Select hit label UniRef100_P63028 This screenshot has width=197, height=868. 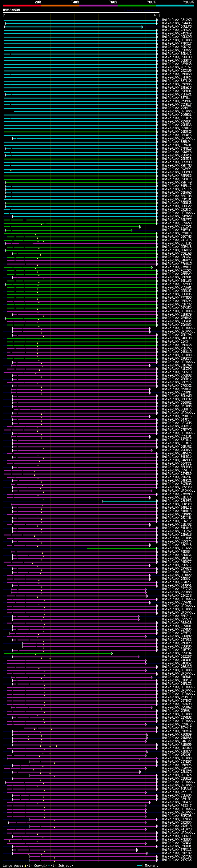(177, 623)
